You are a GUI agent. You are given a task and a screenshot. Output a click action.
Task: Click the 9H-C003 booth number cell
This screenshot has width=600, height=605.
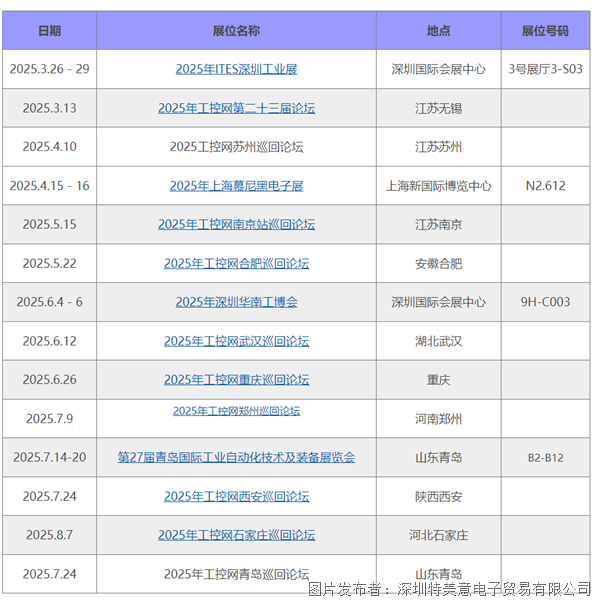tap(545, 302)
